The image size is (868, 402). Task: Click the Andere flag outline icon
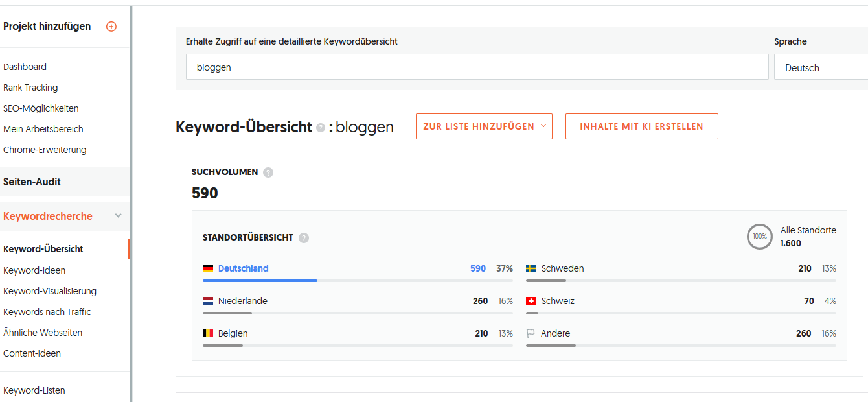(x=531, y=333)
